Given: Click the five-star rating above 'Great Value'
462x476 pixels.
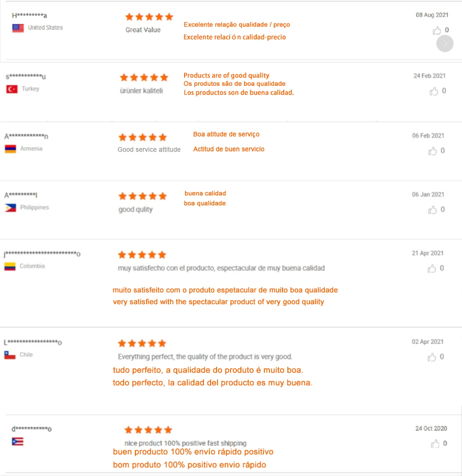Looking at the screenshot, I should 149,17.
